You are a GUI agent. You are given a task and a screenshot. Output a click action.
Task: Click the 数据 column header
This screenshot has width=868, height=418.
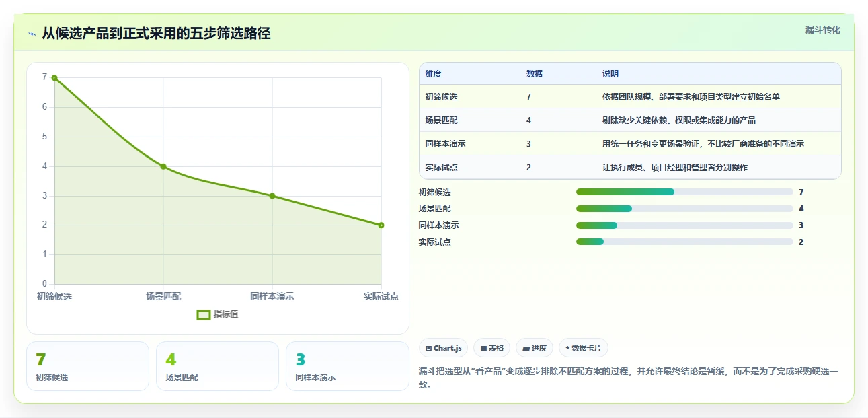pyautogui.click(x=535, y=74)
